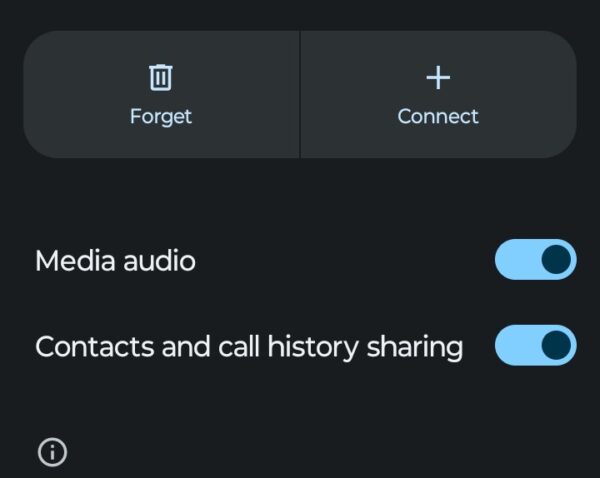Image resolution: width=600 pixels, height=478 pixels.
Task: Click the Connect text label
Action: 438,116
